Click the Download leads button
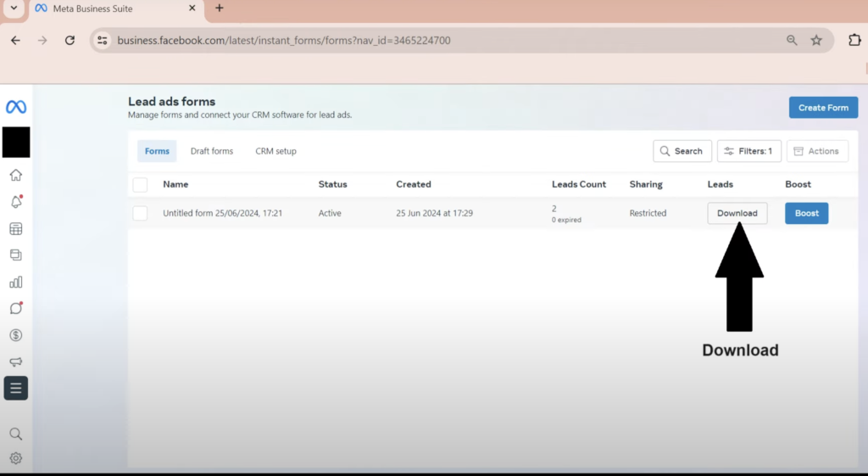Viewport: 868px width, 476px height. coord(737,213)
